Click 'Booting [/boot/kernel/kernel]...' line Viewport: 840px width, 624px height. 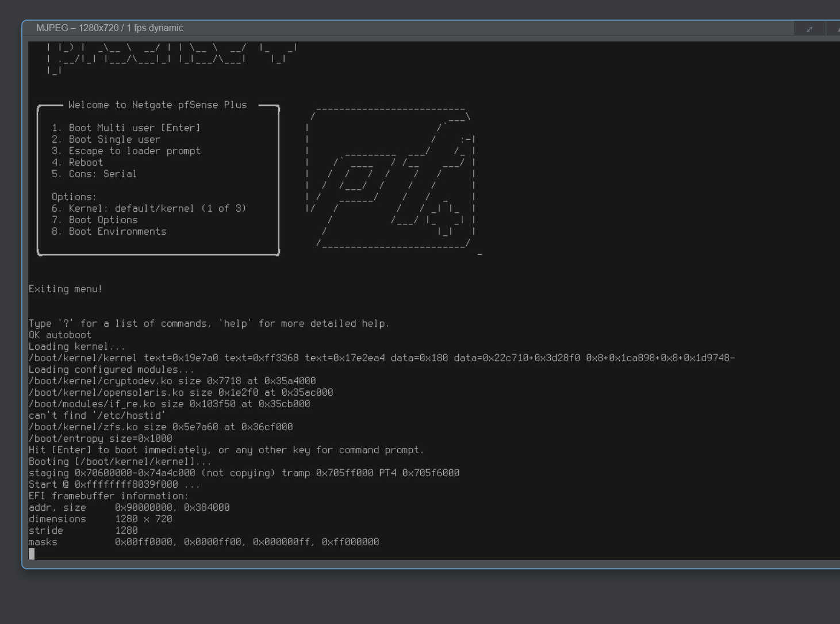click(x=120, y=461)
